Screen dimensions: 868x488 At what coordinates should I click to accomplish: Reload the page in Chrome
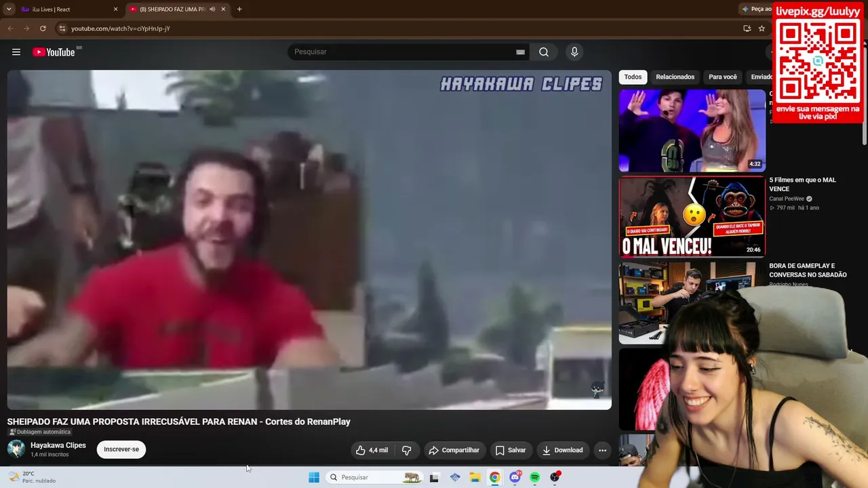(x=43, y=28)
